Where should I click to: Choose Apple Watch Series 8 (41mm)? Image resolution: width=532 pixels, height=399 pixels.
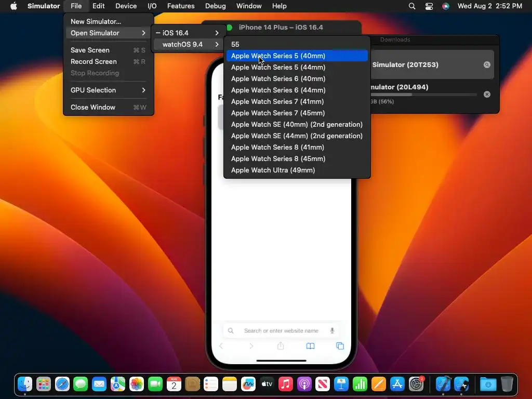(297, 148)
